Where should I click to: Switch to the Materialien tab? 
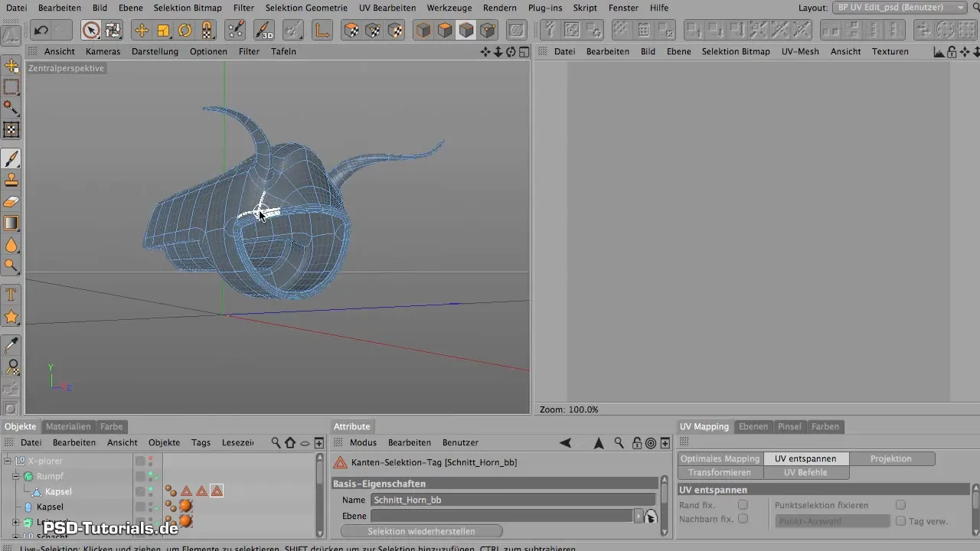pos(68,426)
